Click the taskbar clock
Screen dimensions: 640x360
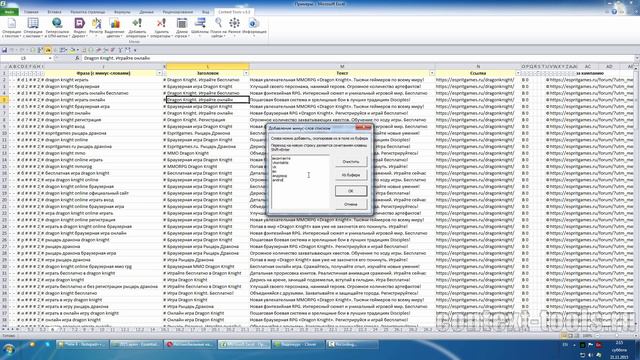tap(619, 349)
